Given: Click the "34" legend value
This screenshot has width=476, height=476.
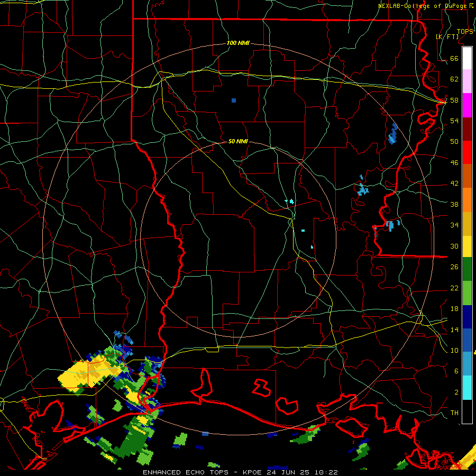Looking at the screenshot, I should 454,225.
